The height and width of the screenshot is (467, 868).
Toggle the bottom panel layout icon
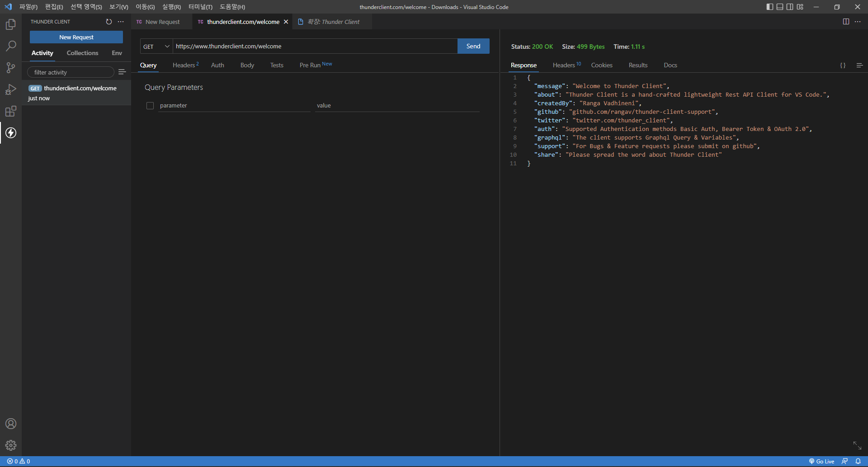780,7
